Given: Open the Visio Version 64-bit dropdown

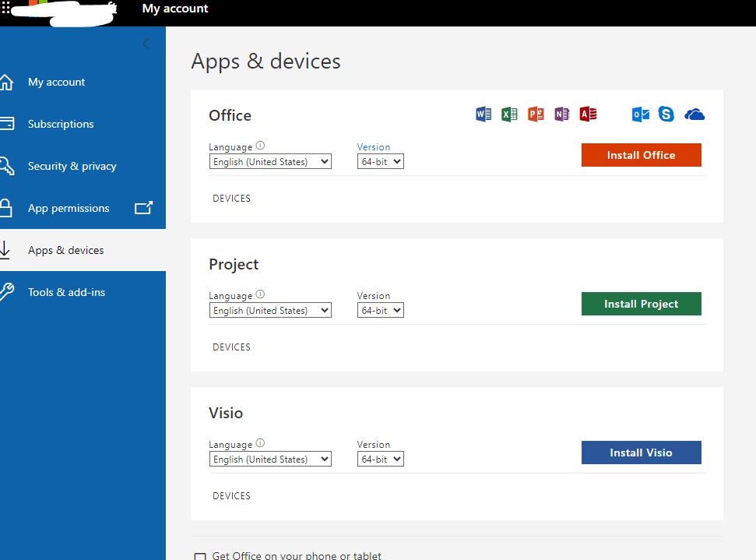Looking at the screenshot, I should pos(381,460).
